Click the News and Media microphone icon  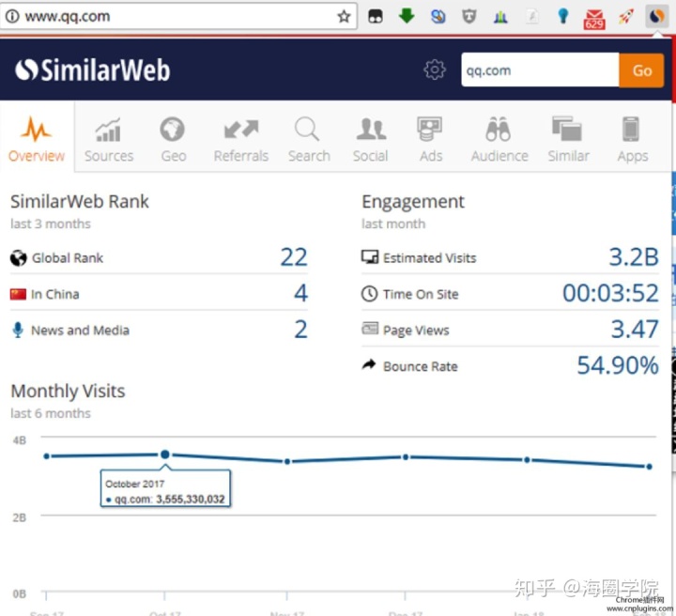pos(18,331)
